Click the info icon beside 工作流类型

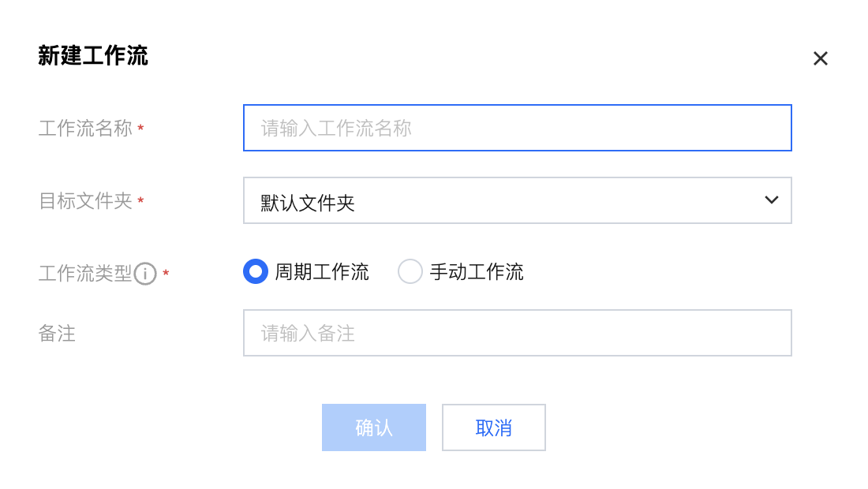coord(145,274)
